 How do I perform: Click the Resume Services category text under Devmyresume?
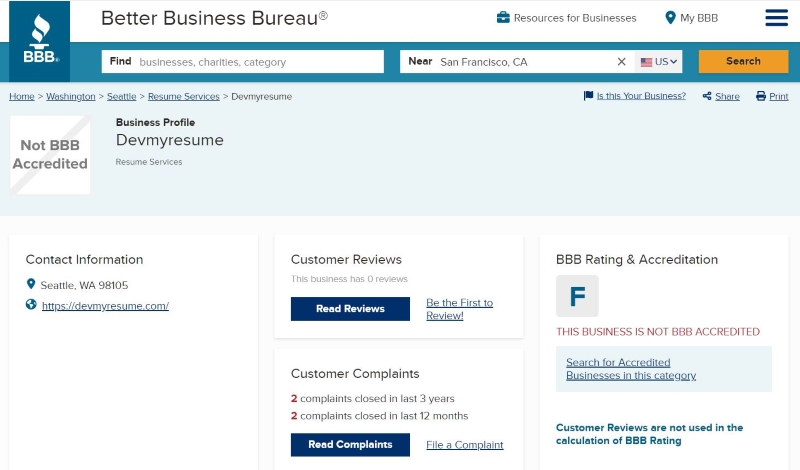point(148,162)
